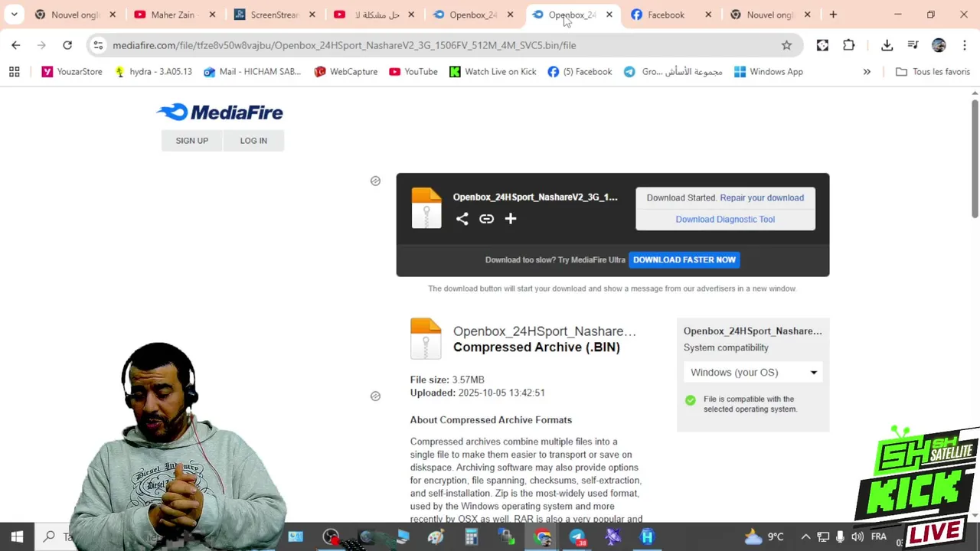Click the weather 9°C widget in taskbar
This screenshot has width=980, height=551.
[x=764, y=537]
